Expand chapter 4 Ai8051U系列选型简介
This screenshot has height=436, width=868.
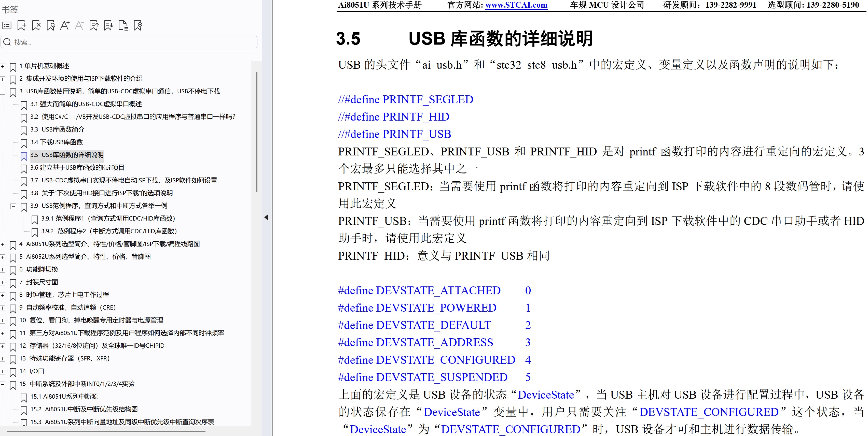click(2, 244)
